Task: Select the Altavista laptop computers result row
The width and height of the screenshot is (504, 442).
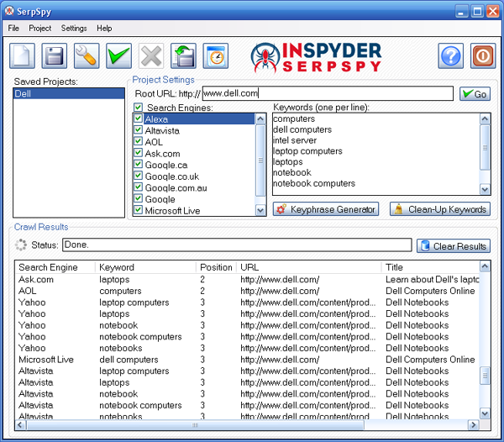Action: (x=247, y=371)
